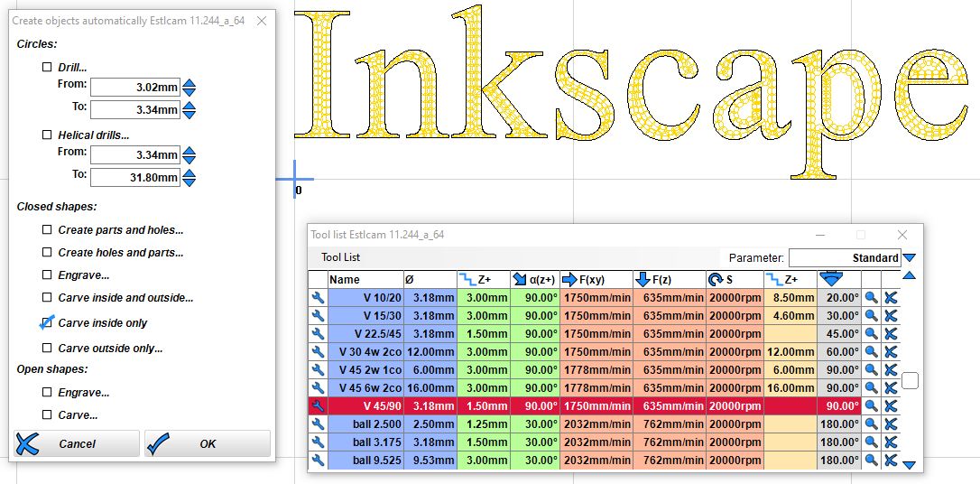Enable Engrave... under Closed shapes
The height and width of the screenshot is (484, 980).
[x=47, y=275]
